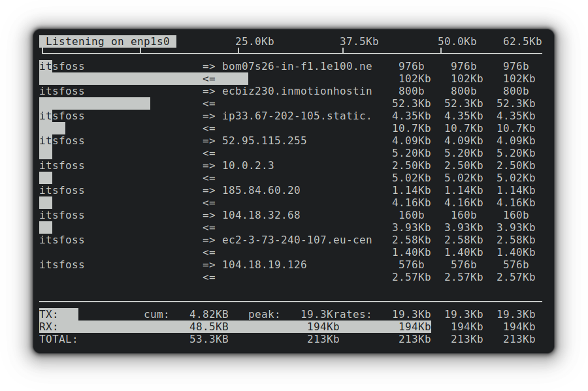Select the host ip33-67-202-105.static.
This screenshot has height=391, width=588.
[x=298, y=116]
